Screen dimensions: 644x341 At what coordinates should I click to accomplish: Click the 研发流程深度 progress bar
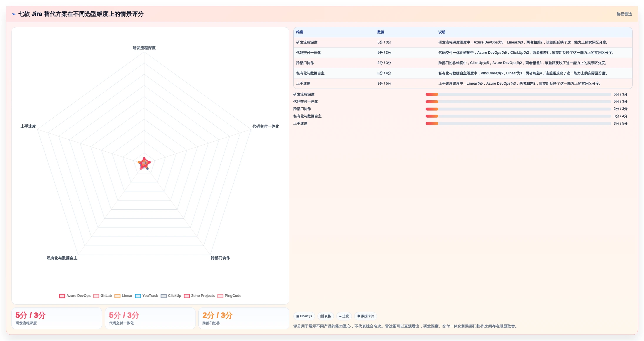click(518, 94)
